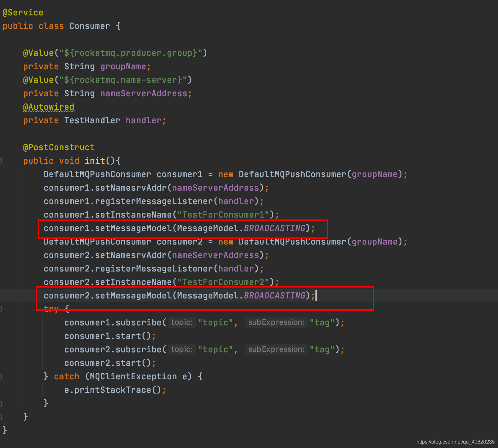498x448 pixels.
Task: Click BROADCASTING in the consumer1.setMessageModel line
Action: click(274, 228)
